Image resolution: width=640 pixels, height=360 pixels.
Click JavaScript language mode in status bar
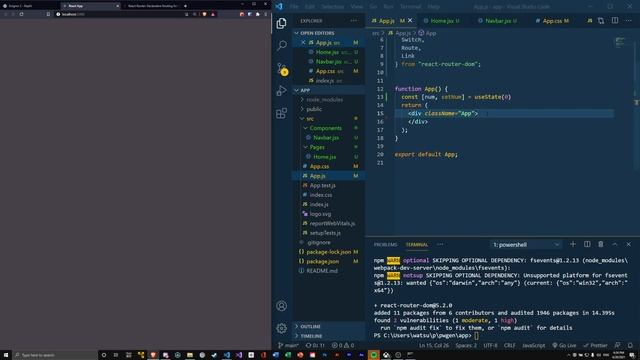click(533, 345)
